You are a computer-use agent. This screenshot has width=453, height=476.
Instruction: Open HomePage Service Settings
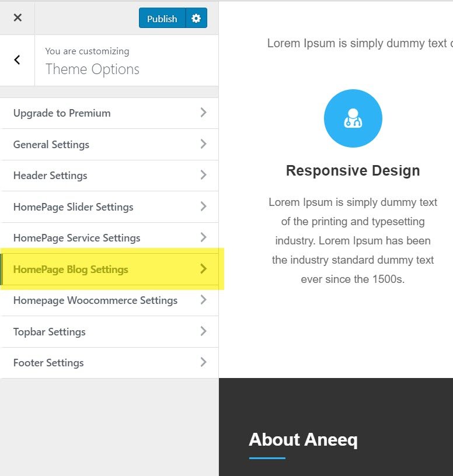[x=76, y=238]
